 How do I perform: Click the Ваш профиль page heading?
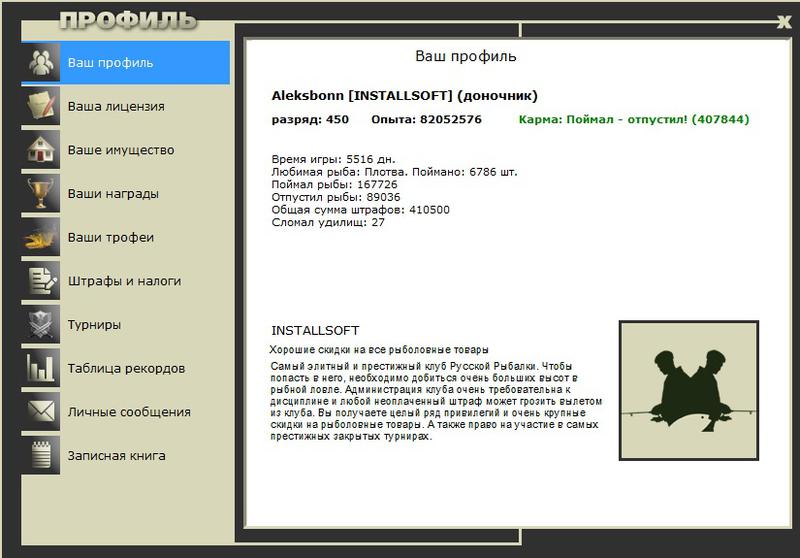point(465,56)
